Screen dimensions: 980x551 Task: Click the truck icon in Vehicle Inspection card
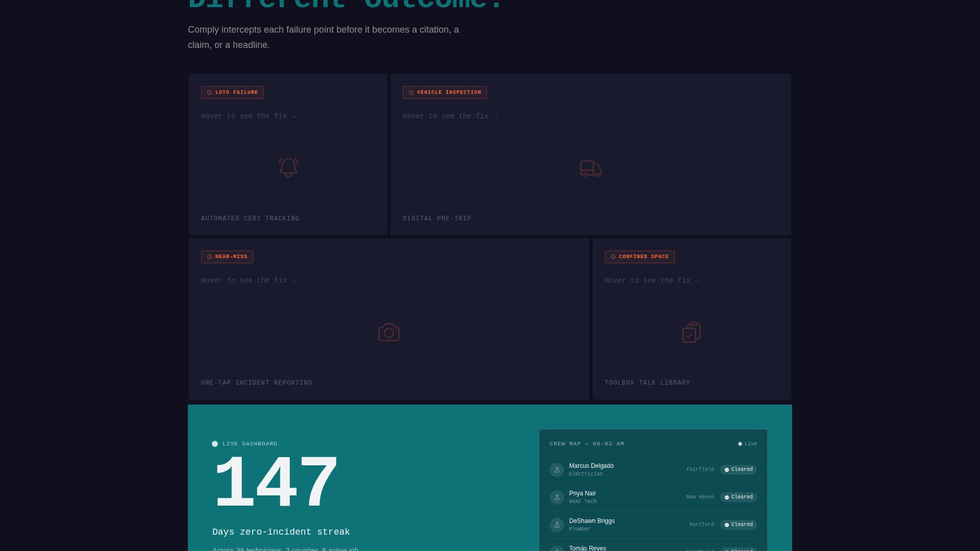(x=591, y=168)
